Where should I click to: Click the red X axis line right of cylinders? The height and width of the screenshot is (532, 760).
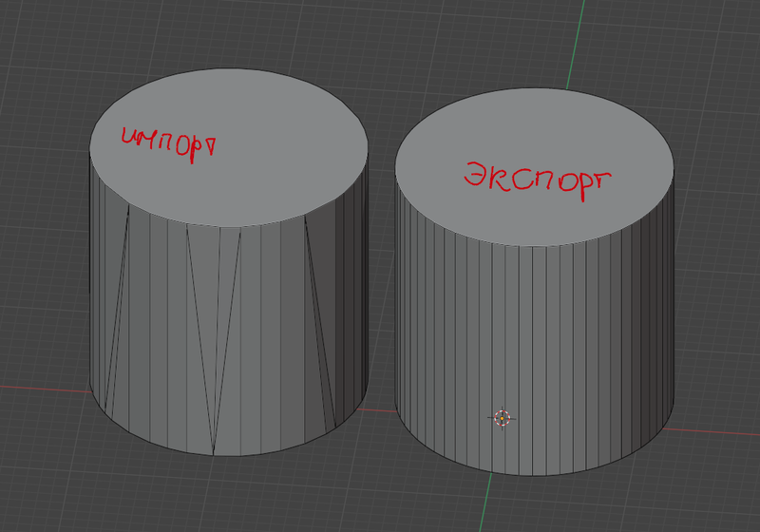(x=722, y=415)
